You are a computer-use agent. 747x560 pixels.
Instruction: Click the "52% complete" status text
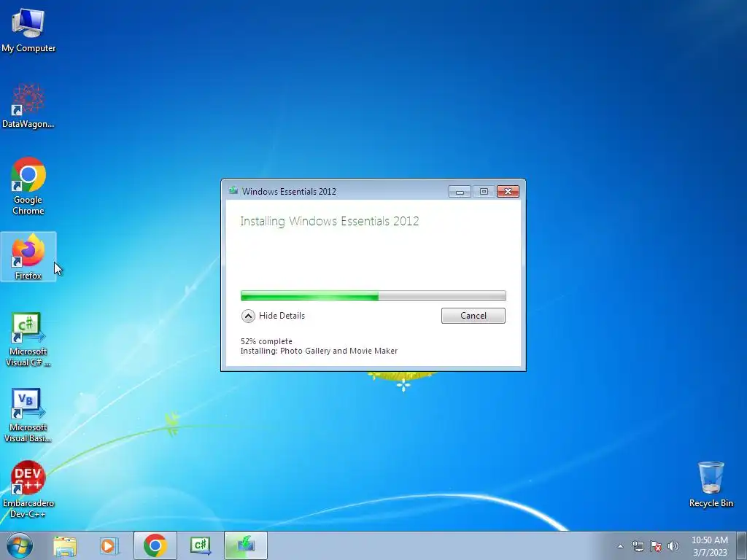[x=266, y=341]
